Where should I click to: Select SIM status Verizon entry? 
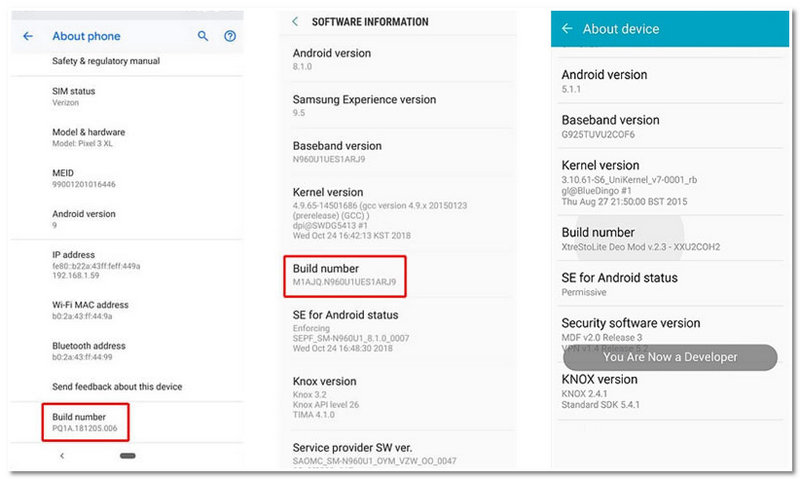click(x=74, y=97)
